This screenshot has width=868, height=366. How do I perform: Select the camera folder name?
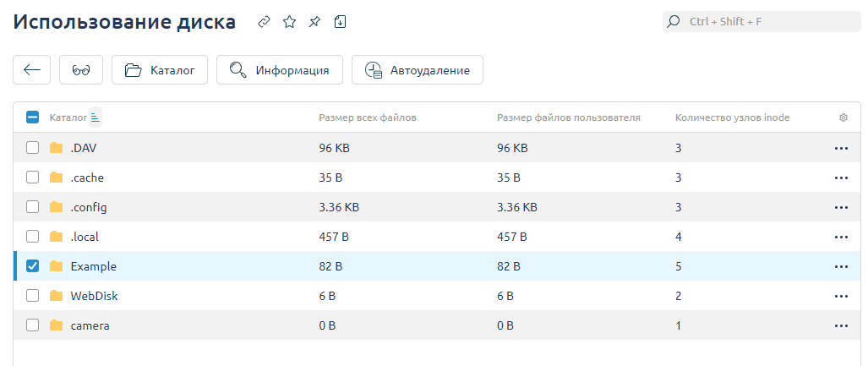click(90, 325)
